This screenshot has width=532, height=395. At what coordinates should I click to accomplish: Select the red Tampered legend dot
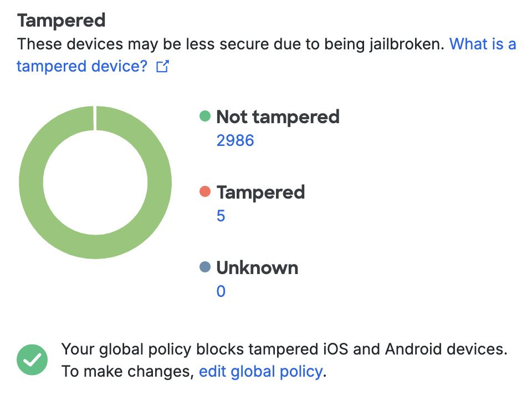[x=206, y=191]
